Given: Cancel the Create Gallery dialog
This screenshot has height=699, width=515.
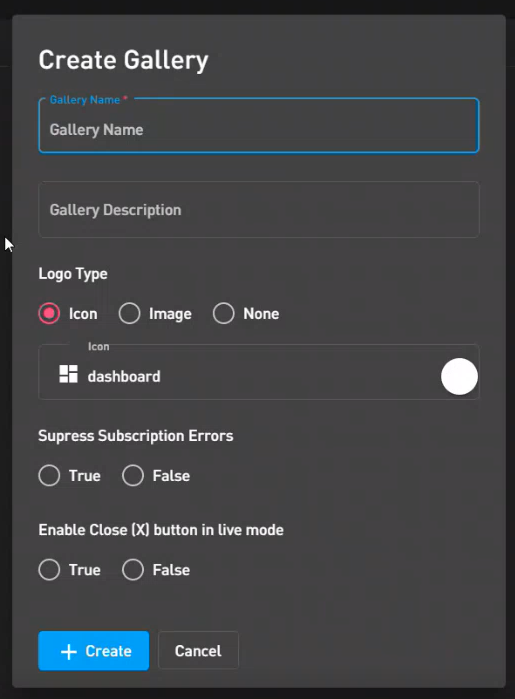Looking at the screenshot, I should point(198,650).
